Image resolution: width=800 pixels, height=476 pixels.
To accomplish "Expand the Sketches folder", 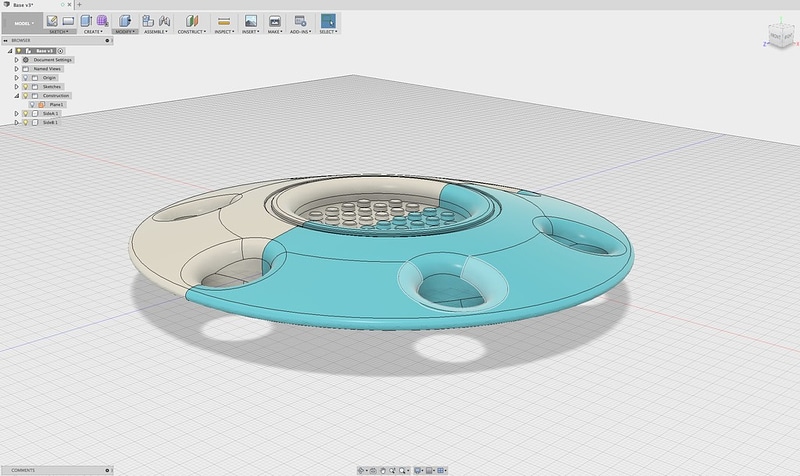I will click(x=16, y=87).
